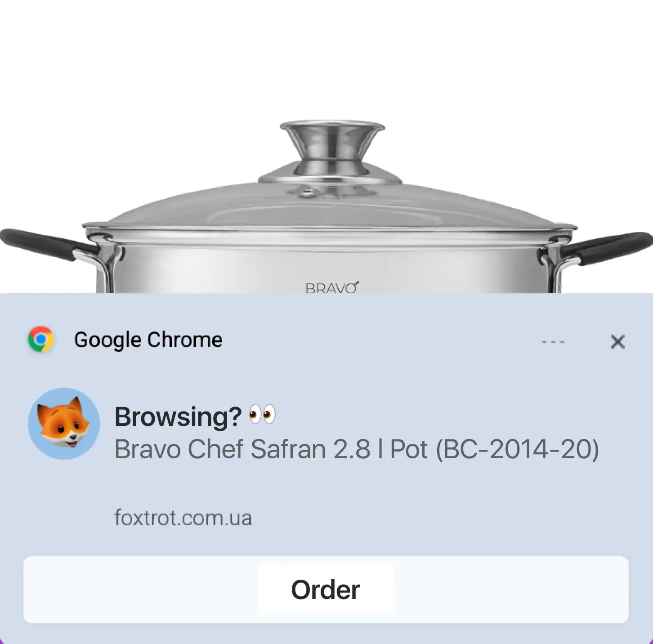This screenshot has width=653, height=644.
Task: Click the fox mascot avatar
Action: 64,424
